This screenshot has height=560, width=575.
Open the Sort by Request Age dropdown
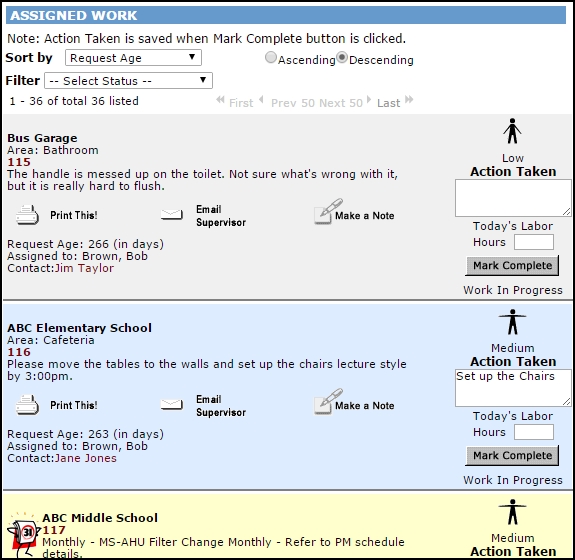[133, 58]
